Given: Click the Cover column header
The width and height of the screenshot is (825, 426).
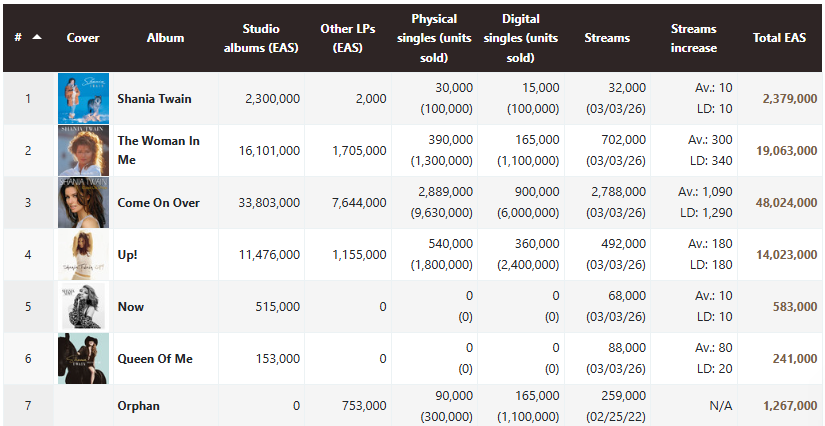Looking at the screenshot, I should coord(83,38).
